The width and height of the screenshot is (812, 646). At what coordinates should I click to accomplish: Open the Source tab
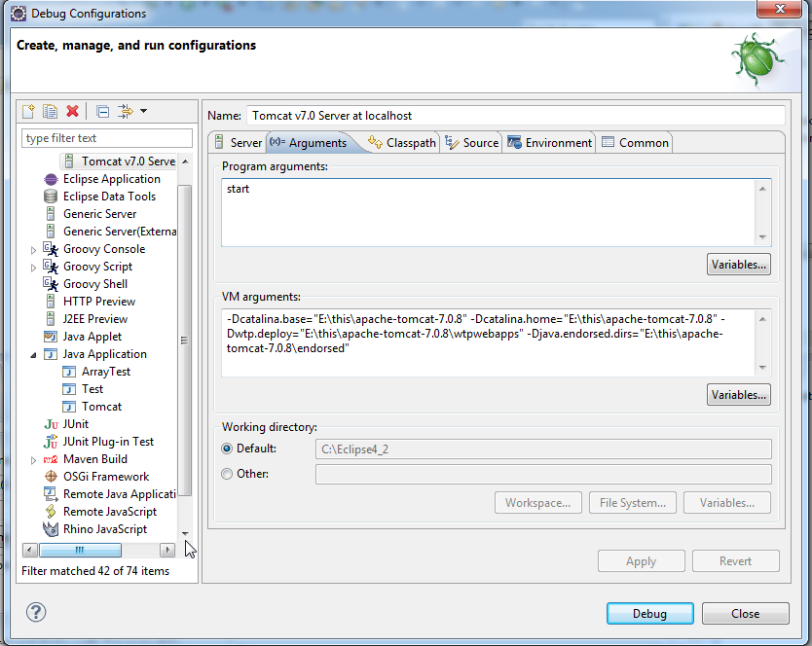coord(472,143)
